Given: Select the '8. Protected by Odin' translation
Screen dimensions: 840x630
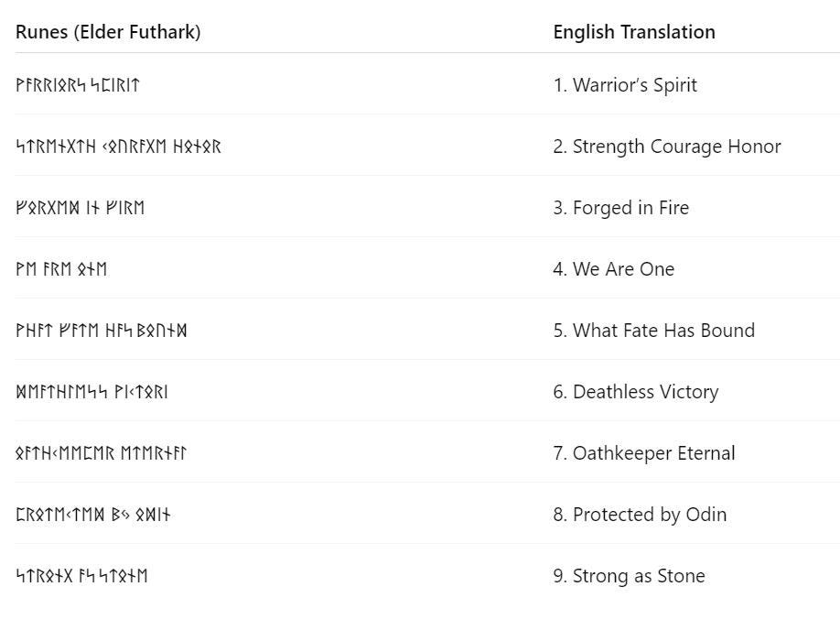Looking at the screenshot, I should click(x=640, y=515).
